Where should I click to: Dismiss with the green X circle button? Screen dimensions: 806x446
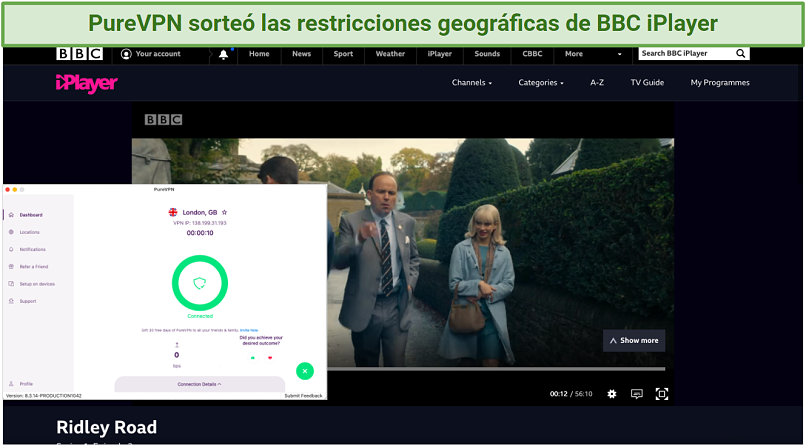pyautogui.click(x=305, y=371)
